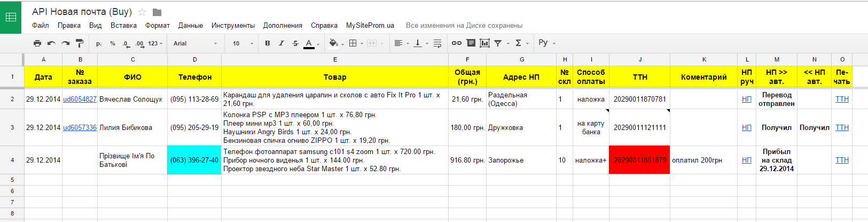This screenshot has height=222, width=868.
Task: Open more number formats 123 dropdown
Action: coord(155,43)
